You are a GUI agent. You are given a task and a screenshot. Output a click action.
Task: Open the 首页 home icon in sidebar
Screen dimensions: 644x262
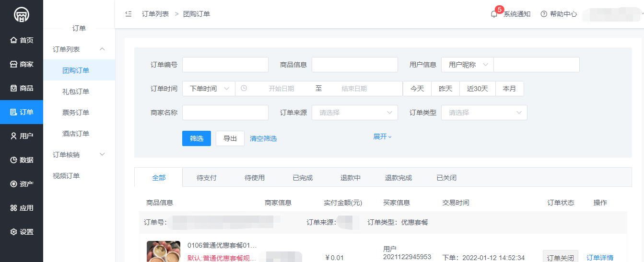(x=22, y=40)
